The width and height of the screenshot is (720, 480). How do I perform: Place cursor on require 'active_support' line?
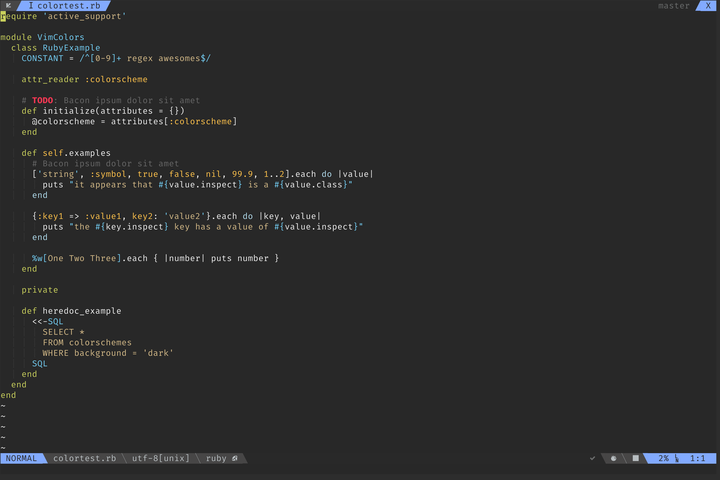click(x=63, y=16)
